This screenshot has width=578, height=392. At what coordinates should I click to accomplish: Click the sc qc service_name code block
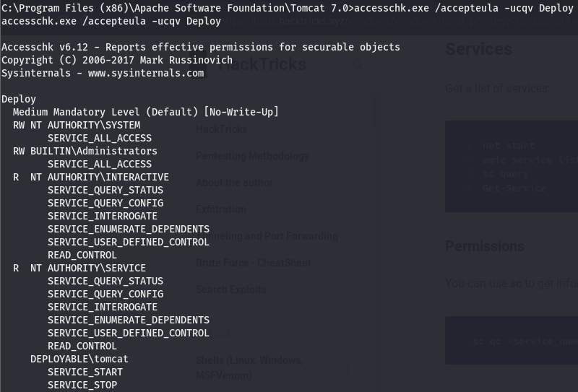(512, 341)
